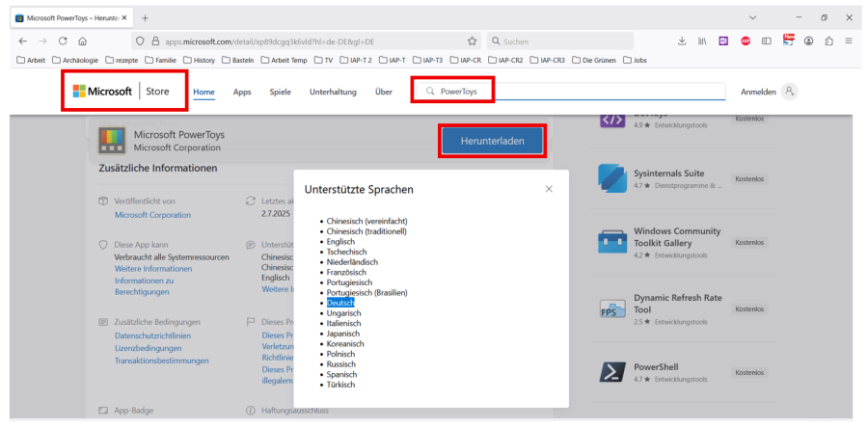Open the Firefox account icon
The image size is (868, 428).
tap(809, 40)
